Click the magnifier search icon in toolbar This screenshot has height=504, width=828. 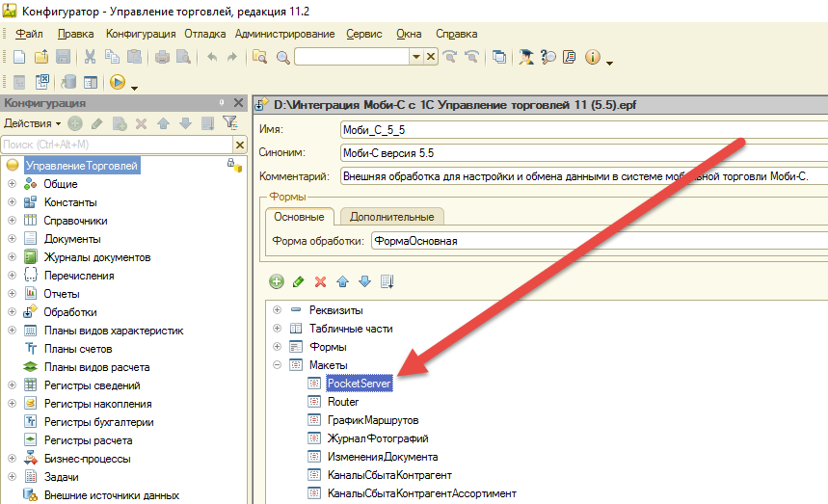[x=282, y=57]
